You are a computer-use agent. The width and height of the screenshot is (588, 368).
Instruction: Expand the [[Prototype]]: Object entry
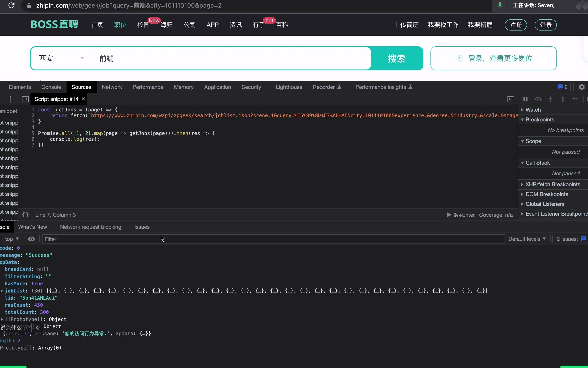2,319
